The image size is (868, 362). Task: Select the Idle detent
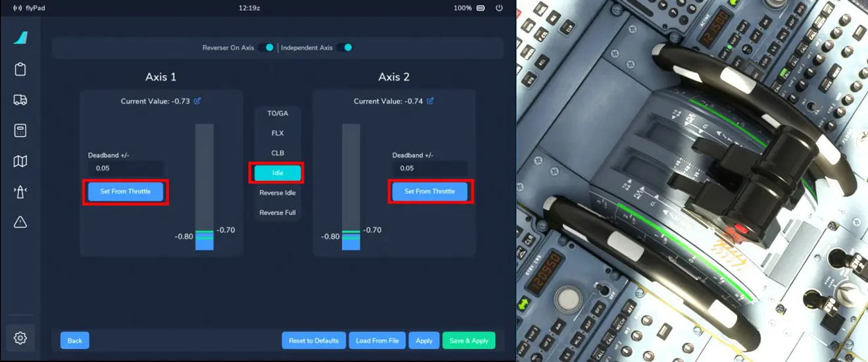pyautogui.click(x=277, y=172)
